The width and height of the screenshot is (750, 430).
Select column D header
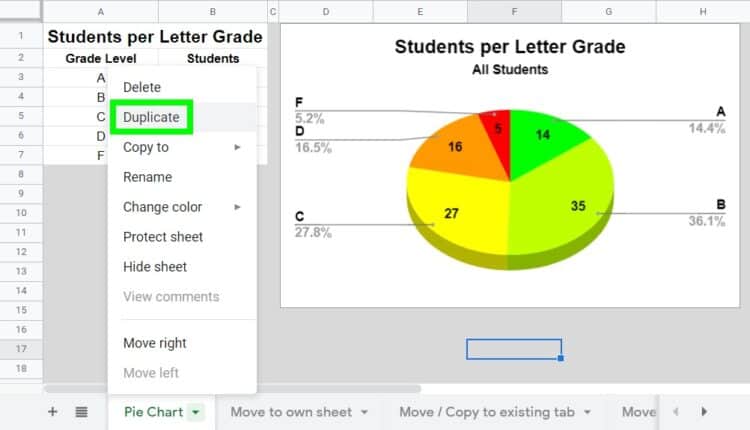326,11
